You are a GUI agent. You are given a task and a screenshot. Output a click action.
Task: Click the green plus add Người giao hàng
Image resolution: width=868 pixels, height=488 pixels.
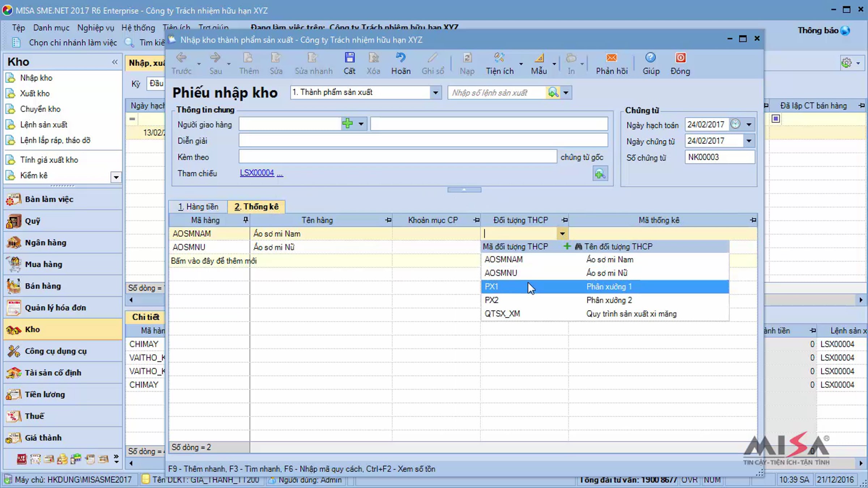[347, 124]
